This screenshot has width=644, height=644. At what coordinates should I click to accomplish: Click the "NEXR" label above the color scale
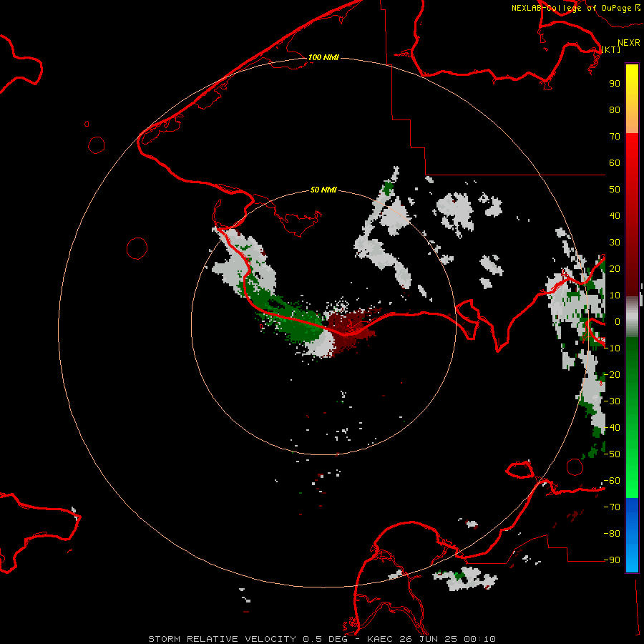629,43
